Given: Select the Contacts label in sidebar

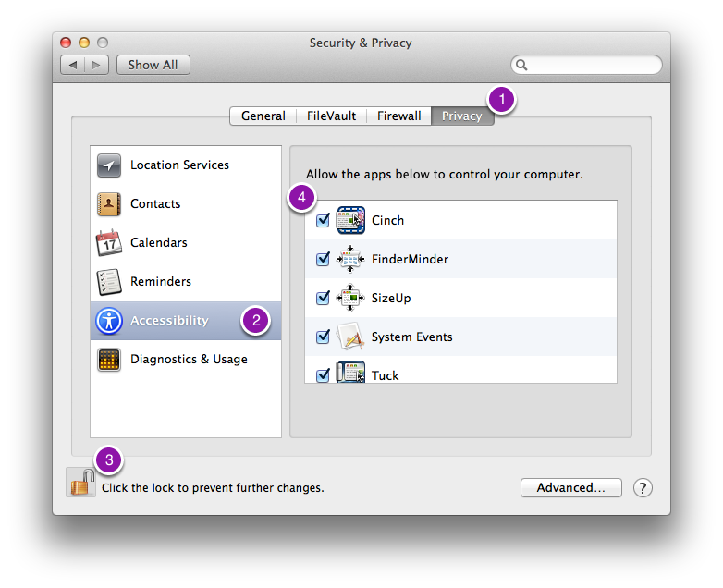Looking at the screenshot, I should pyautogui.click(x=155, y=203).
